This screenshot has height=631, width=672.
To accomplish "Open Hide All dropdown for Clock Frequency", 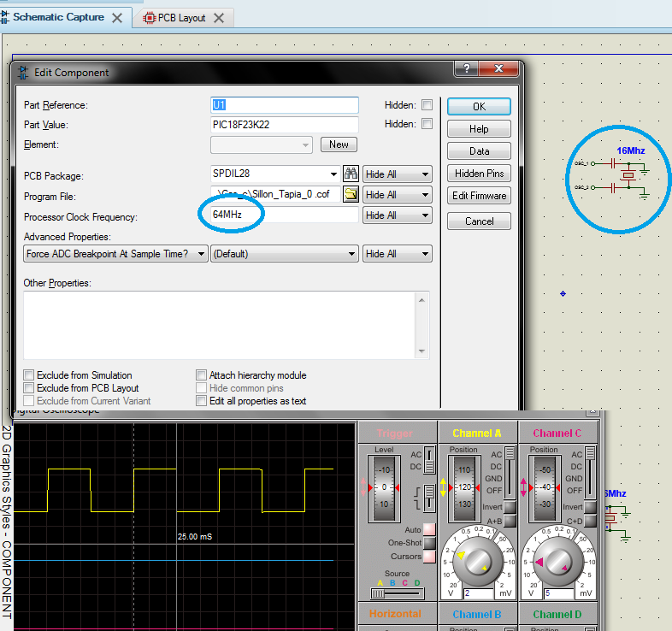I will tap(398, 215).
